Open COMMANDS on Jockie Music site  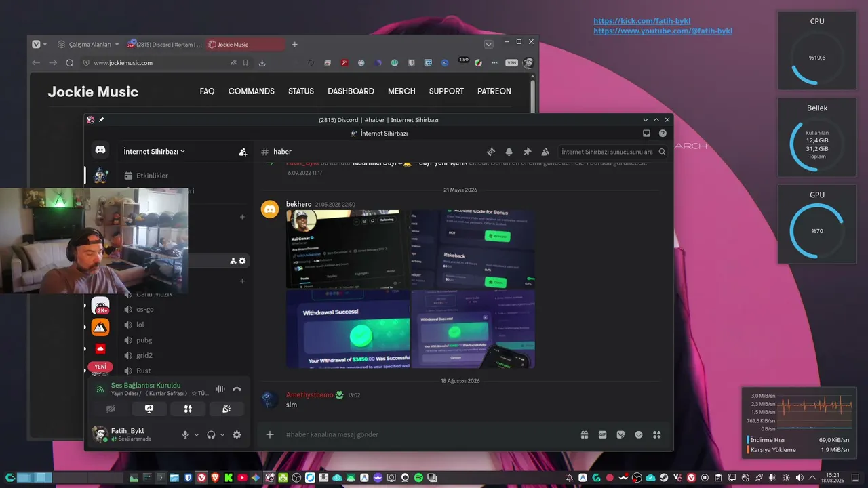click(252, 91)
